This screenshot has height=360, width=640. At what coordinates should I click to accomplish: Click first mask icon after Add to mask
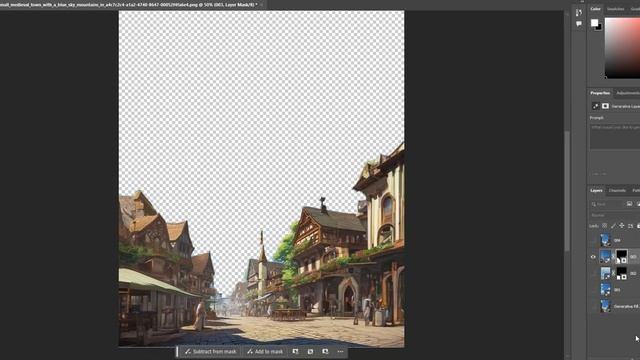coord(295,351)
